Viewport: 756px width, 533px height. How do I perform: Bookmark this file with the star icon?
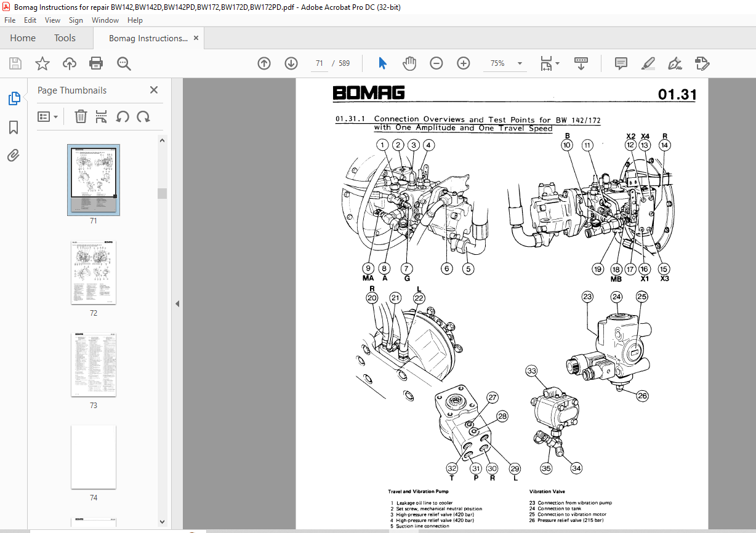coord(42,63)
